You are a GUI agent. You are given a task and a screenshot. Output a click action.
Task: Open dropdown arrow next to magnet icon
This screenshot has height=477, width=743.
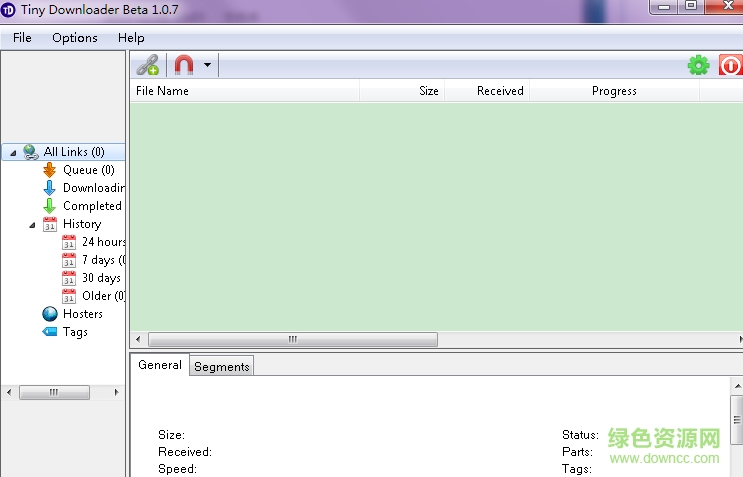207,66
